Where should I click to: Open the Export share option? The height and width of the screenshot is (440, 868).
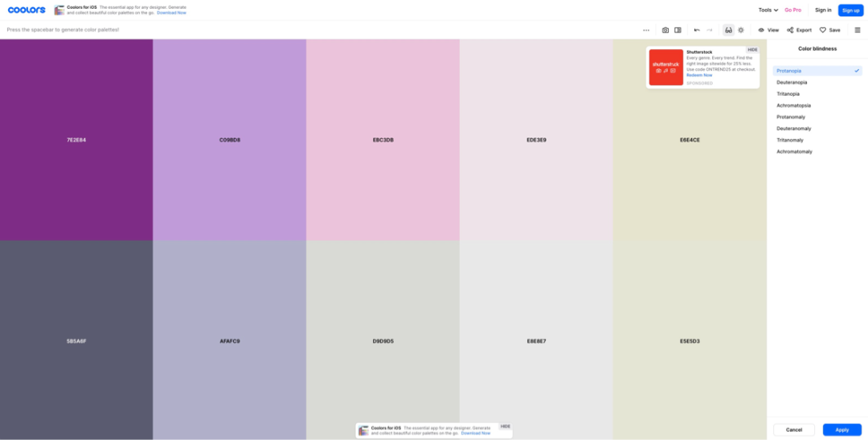tap(800, 30)
